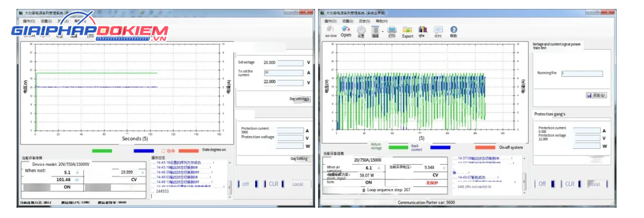644x218 pixels.
Task: Click the 19.999 voltage reading in left window
Action: tap(126, 172)
